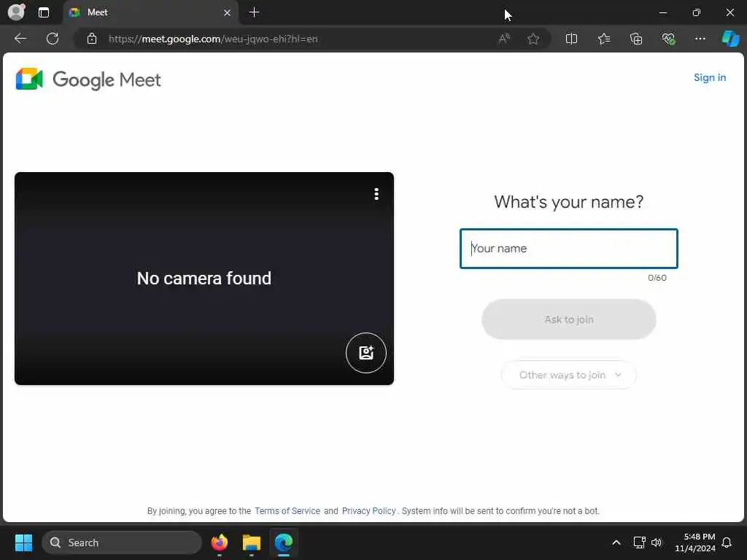Screen dimensions: 747x560
Task: Click the Sign in link
Action: 709,77
